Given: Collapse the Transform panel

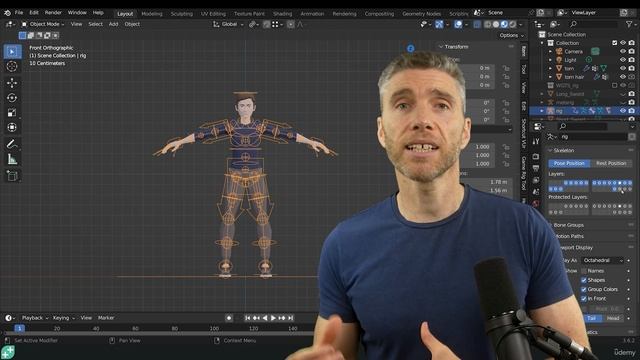Looking at the screenshot, I should coord(441,47).
